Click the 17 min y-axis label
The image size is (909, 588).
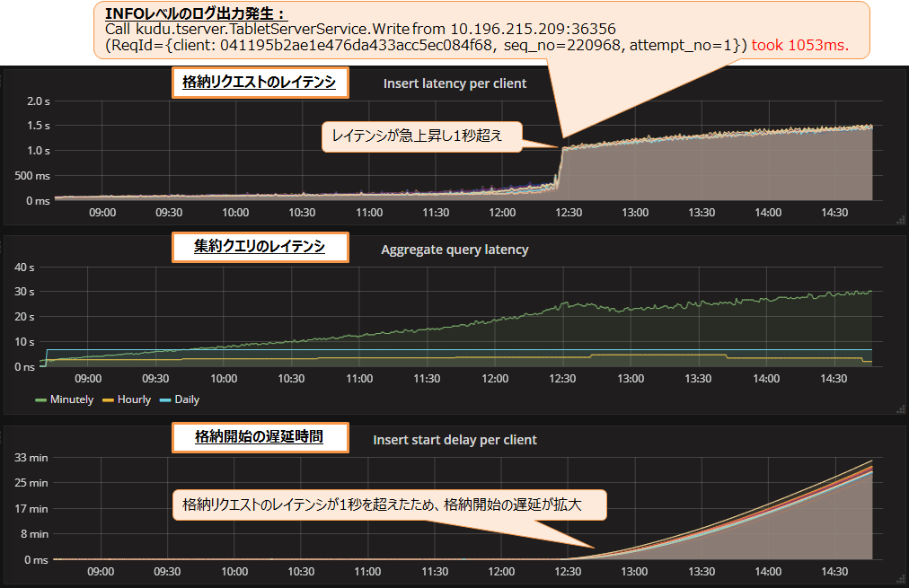[31, 509]
